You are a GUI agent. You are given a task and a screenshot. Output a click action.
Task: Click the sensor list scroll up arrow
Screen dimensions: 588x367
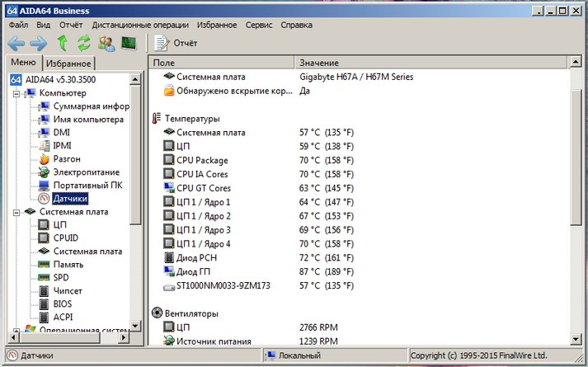point(576,62)
